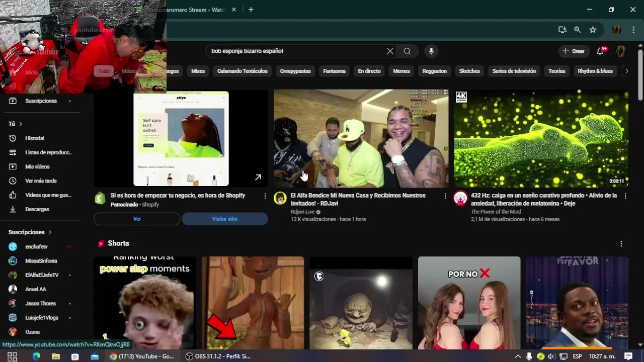Switch to OBS 31.1.2 in taskbar

coord(218,356)
